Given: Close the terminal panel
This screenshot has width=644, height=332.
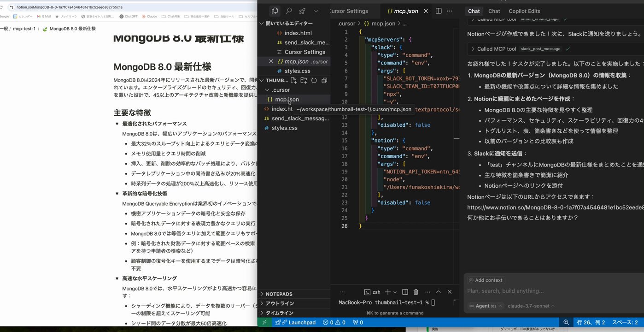Looking at the screenshot, I should click(450, 292).
